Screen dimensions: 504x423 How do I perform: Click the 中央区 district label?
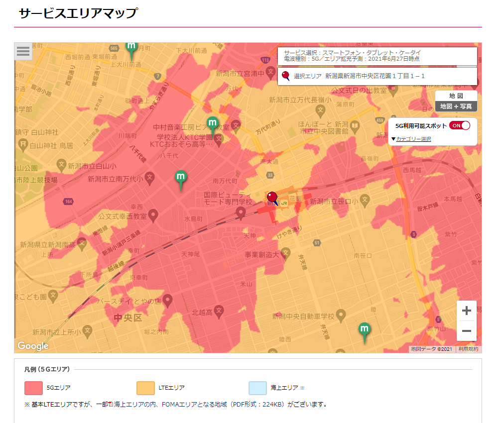127,318
